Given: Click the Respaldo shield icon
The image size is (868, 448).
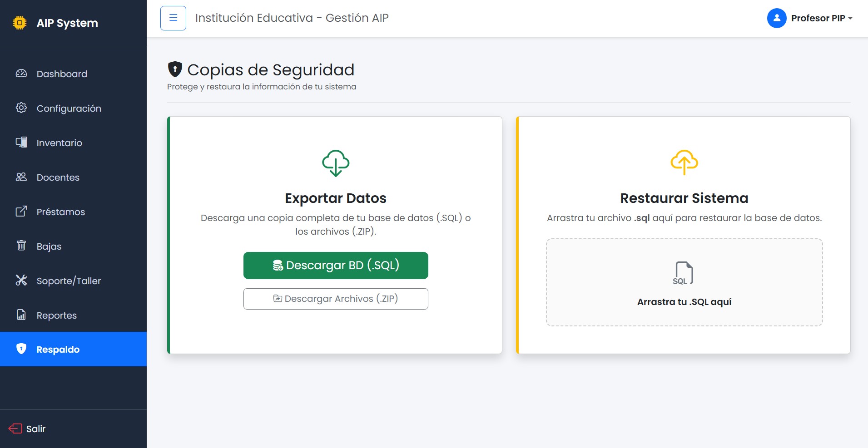Looking at the screenshot, I should (21, 349).
